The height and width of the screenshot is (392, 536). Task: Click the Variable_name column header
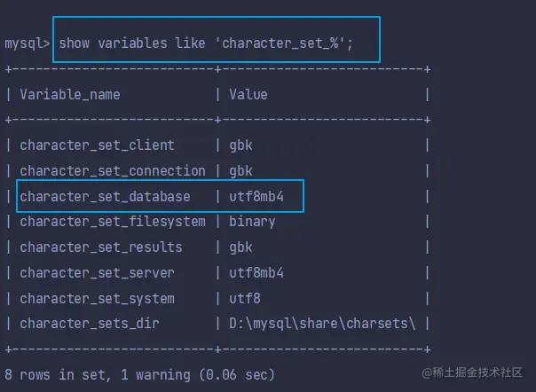pos(69,94)
